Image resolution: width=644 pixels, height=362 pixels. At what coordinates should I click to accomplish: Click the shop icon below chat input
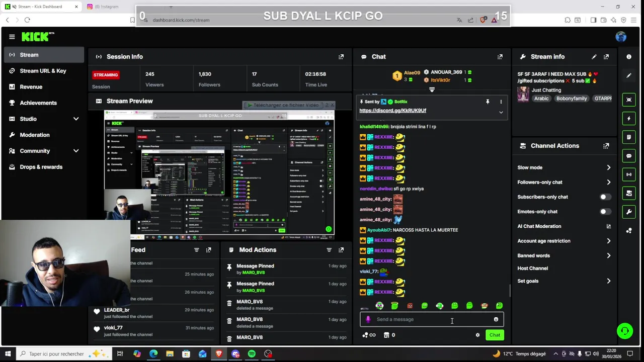(386, 335)
